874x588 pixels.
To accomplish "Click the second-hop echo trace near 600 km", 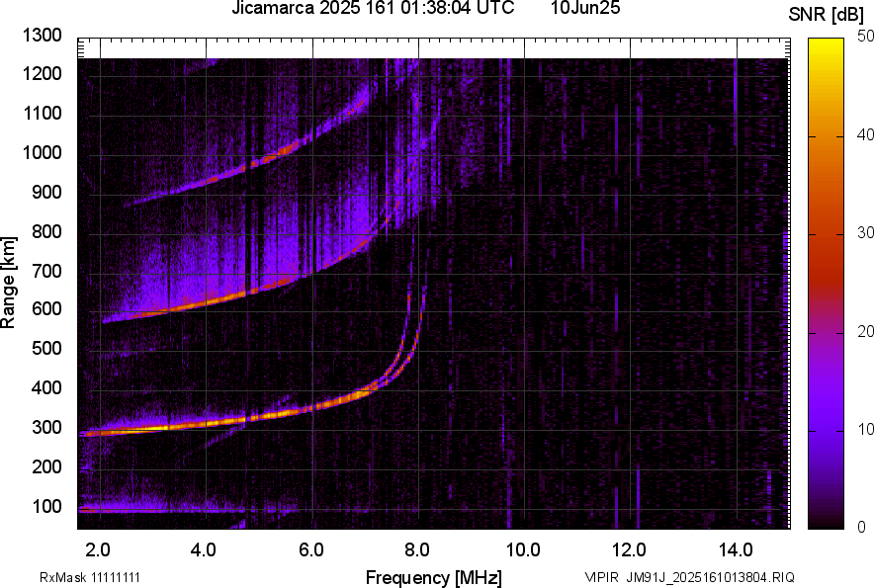I will coord(198,305).
